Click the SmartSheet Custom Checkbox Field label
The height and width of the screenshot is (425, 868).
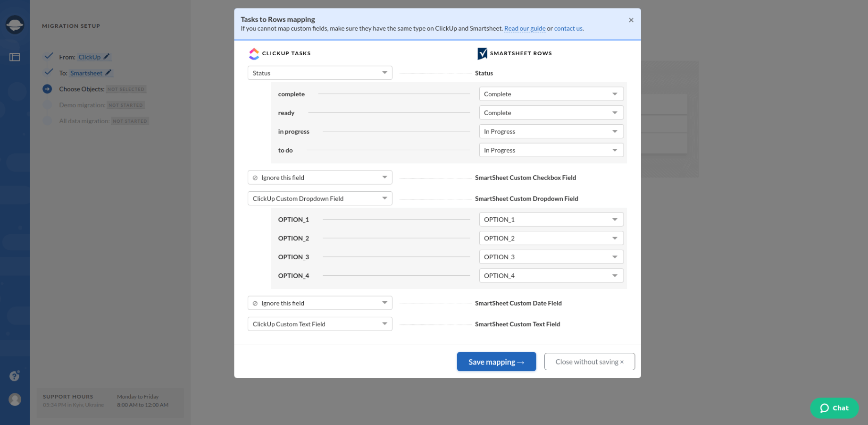click(x=526, y=178)
